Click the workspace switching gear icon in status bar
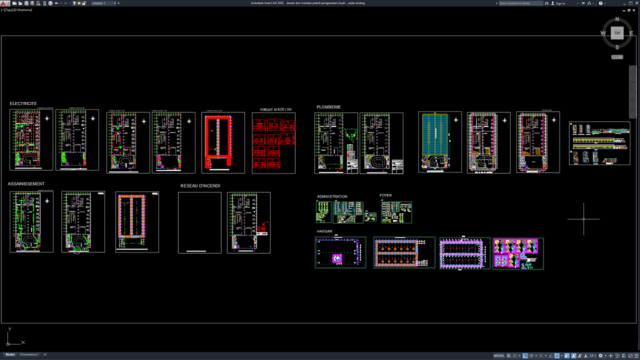 tap(601, 356)
